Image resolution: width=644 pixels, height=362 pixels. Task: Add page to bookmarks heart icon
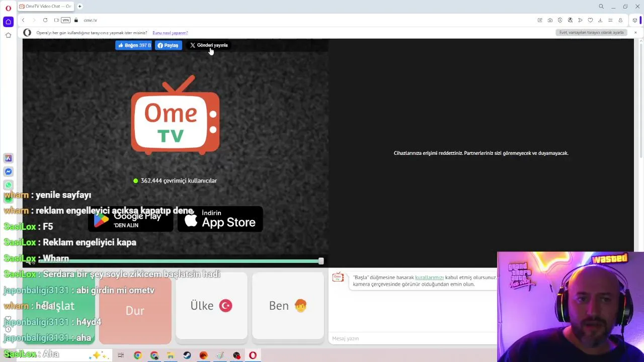(590, 20)
